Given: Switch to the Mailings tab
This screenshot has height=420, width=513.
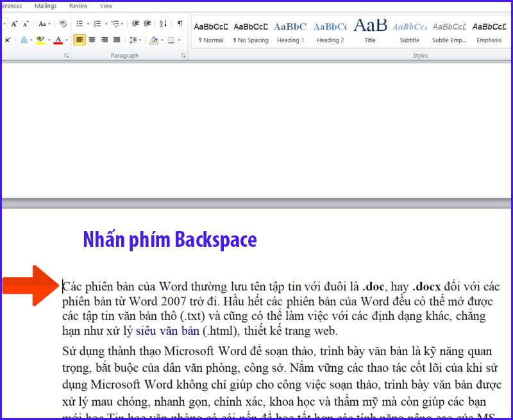Looking at the screenshot, I should coord(46,6).
